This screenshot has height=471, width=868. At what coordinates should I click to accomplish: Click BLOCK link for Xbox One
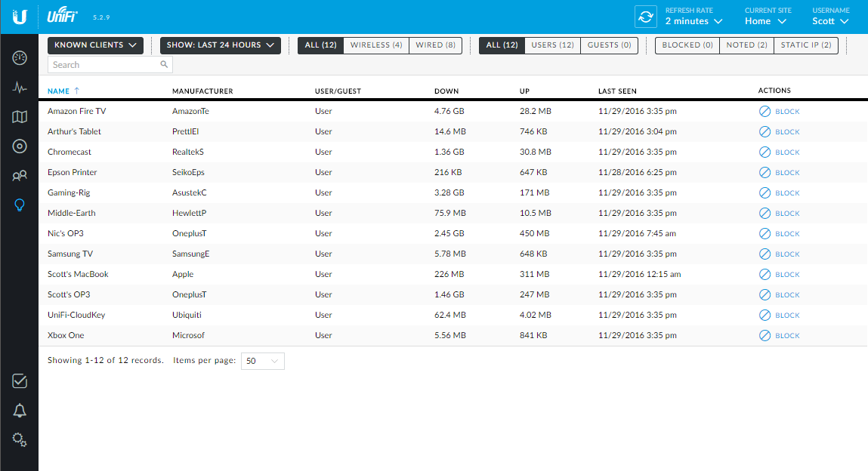click(x=787, y=336)
